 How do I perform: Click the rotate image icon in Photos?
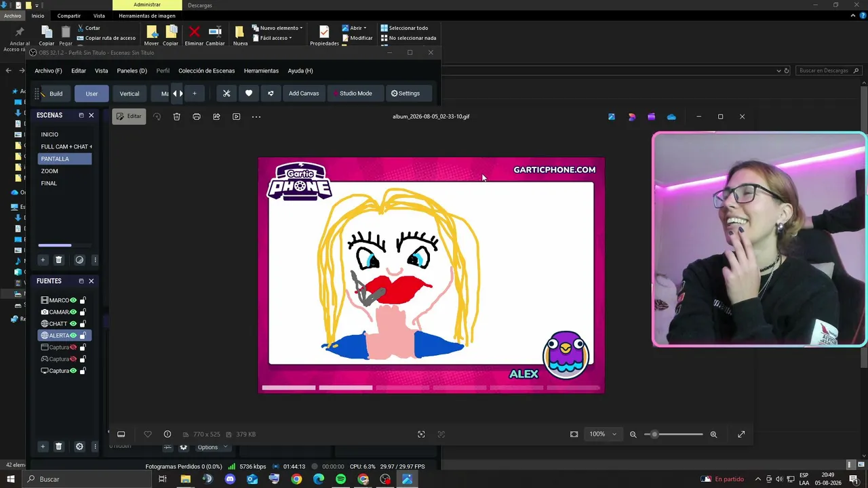[x=157, y=117]
